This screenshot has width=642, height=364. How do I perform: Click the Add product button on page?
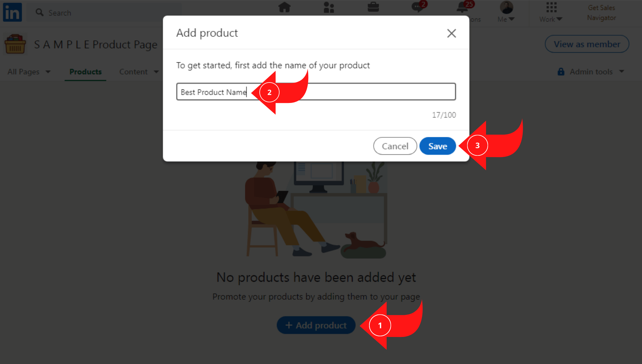(315, 326)
